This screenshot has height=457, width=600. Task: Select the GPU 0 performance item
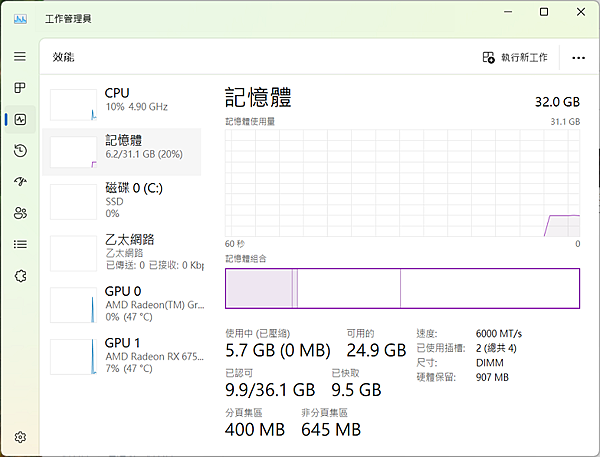click(124, 302)
